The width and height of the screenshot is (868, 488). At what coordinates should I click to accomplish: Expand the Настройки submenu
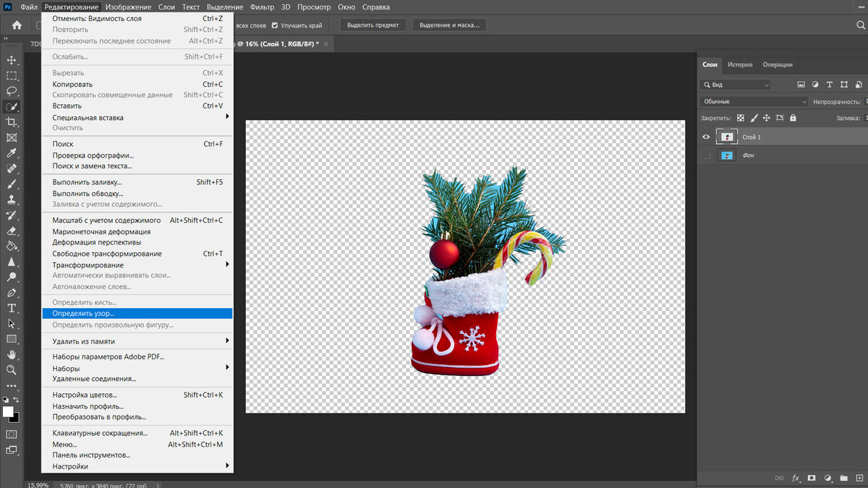[x=137, y=466]
